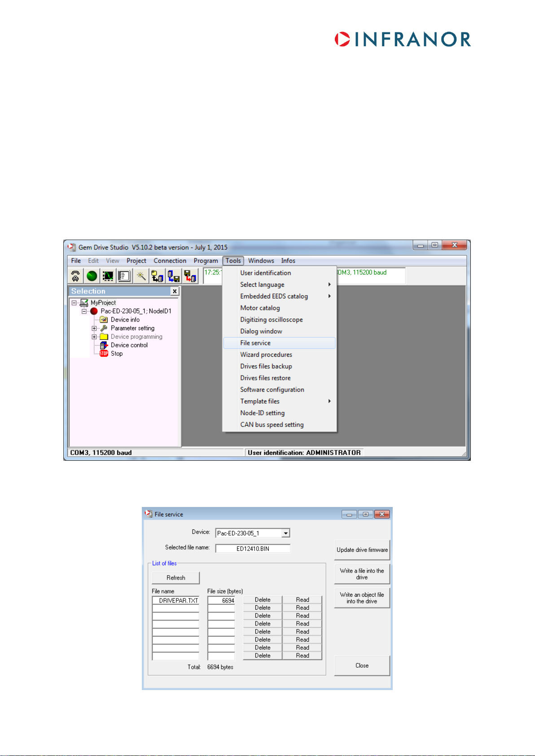Choose Drives files restore
This screenshot has height=756, width=535.
tap(280, 378)
